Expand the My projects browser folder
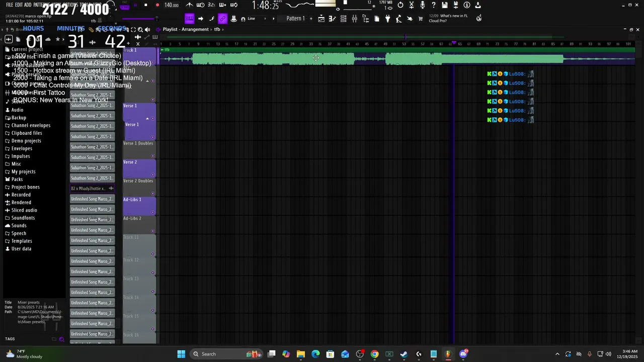644x362 pixels. pos(23,171)
